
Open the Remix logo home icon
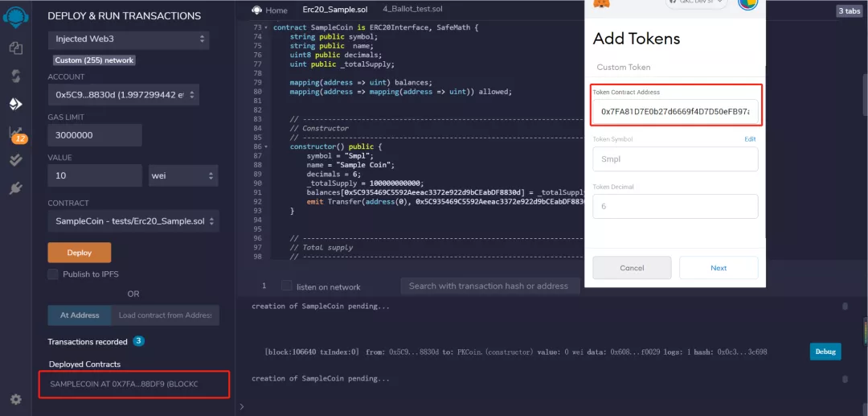pyautogui.click(x=15, y=17)
